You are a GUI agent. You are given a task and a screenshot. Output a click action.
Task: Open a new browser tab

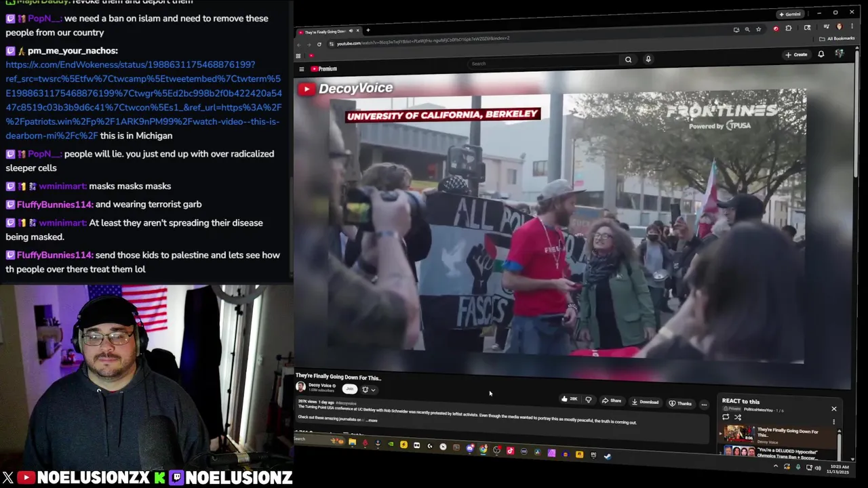(x=368, y=30)
